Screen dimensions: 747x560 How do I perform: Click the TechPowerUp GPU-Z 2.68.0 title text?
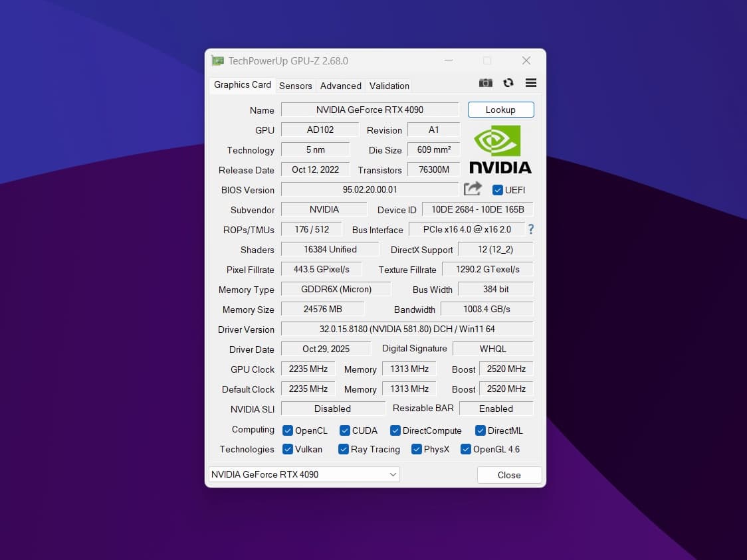click(x=288, y=61)
